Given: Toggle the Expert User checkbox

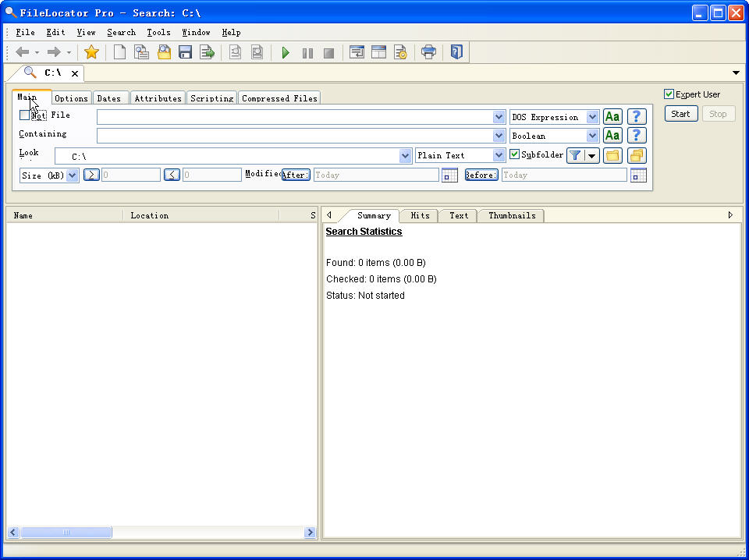Looking at the screenshot, I should (x=669, y=94).
